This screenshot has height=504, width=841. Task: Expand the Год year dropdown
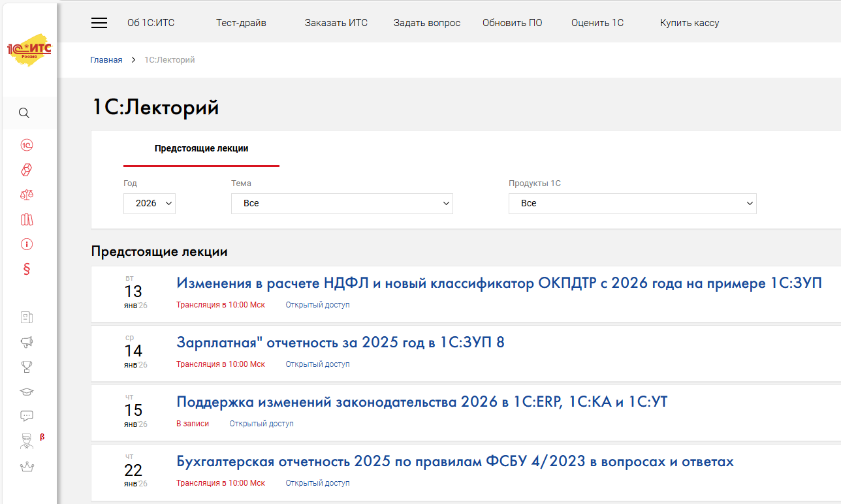point(150,203)
